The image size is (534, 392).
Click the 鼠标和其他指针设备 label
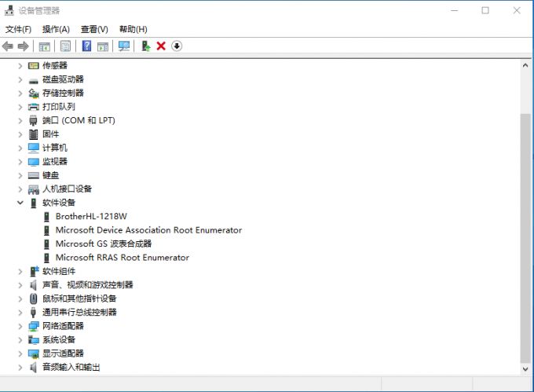click(79, 299)
